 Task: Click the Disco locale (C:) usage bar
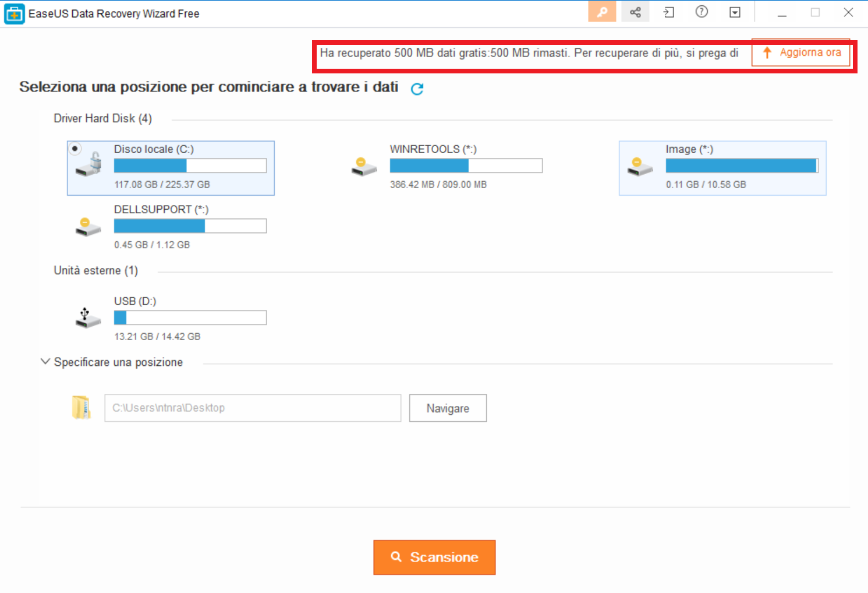[x=190, y=165]
